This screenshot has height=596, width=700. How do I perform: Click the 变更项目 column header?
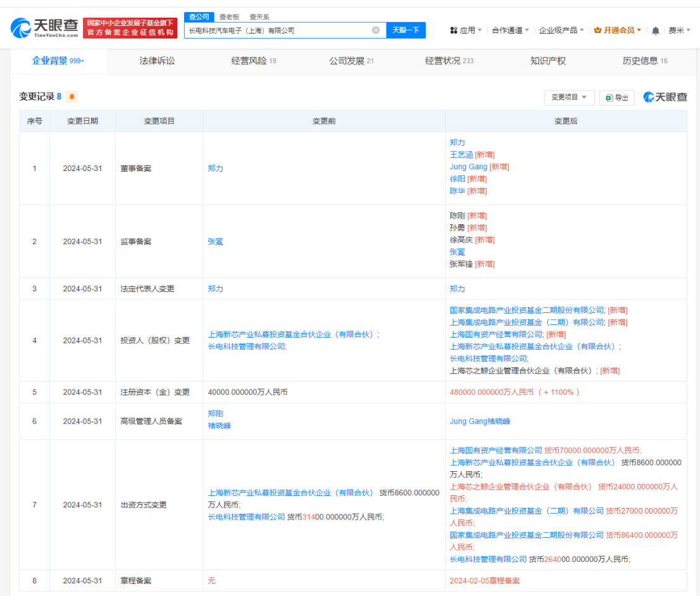point(159,121)
